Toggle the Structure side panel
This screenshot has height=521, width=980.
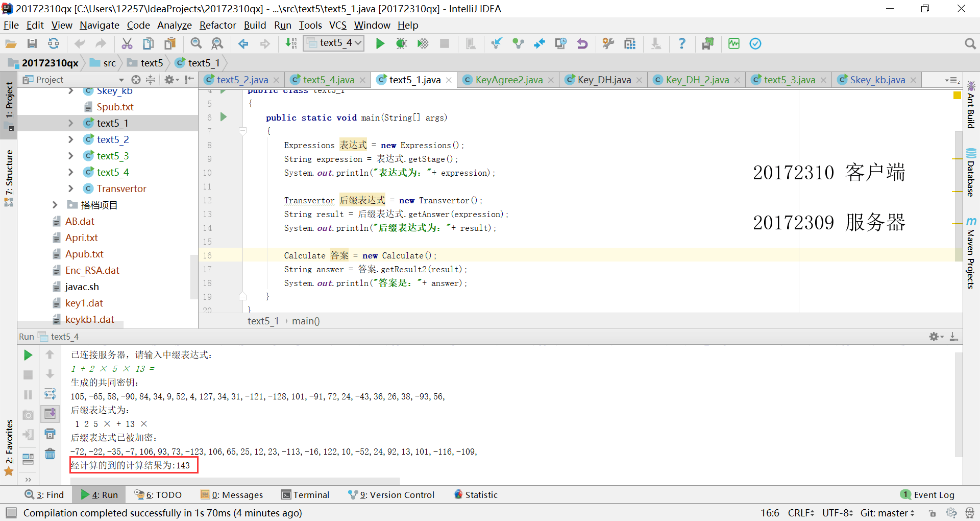[9, 178]
